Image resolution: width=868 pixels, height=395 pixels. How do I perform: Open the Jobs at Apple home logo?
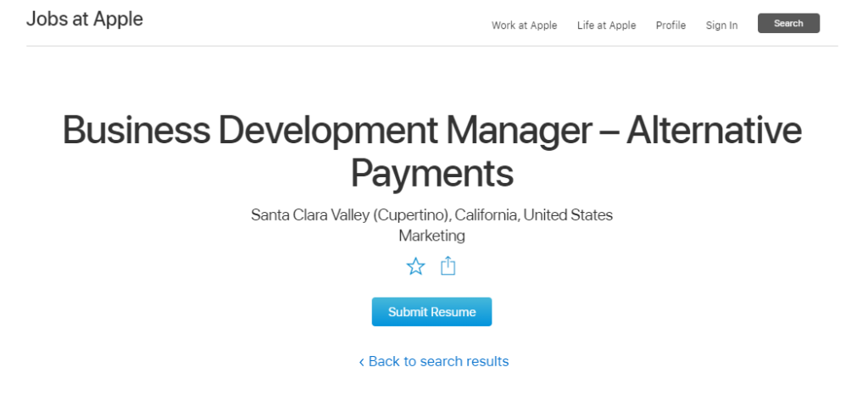[x=85, y=19]
